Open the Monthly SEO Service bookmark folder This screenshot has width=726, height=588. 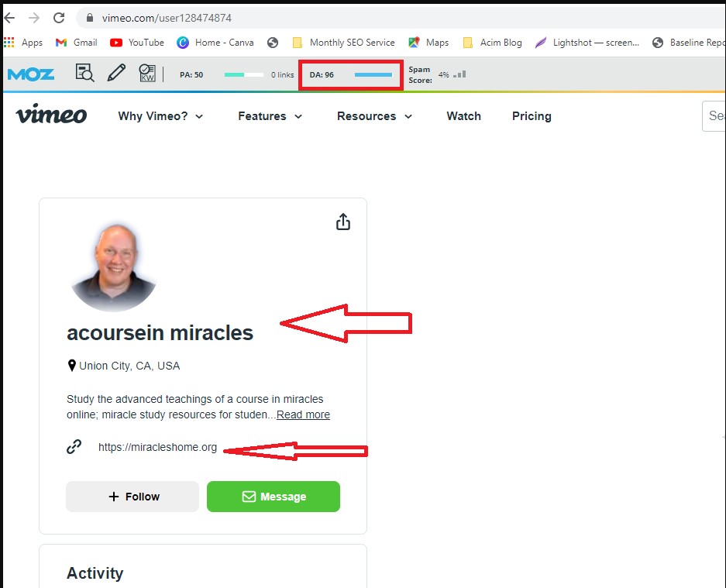click(343, 43)
